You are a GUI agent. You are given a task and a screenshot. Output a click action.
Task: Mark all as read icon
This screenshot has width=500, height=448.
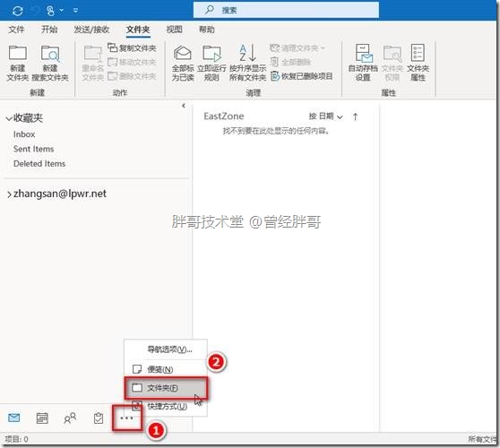(x=183, y=63)
